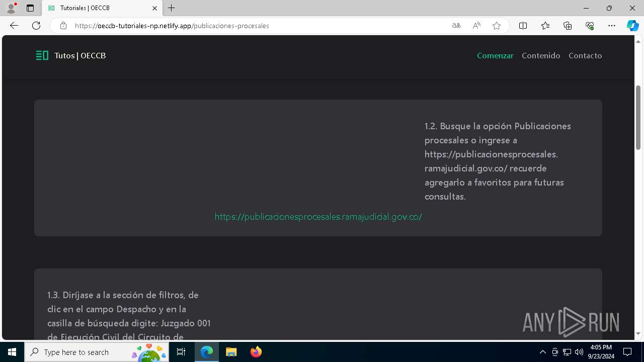Image resolution: width=644 pixels, height=362 pixels.
Task: Open the Windows Start menu
Action: [x=12, y=352]
